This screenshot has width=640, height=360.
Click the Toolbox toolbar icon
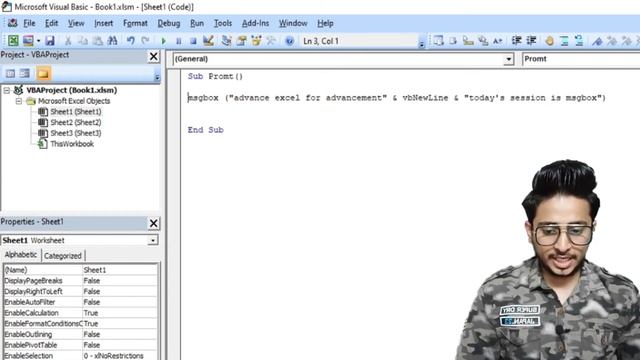(271, 40)
